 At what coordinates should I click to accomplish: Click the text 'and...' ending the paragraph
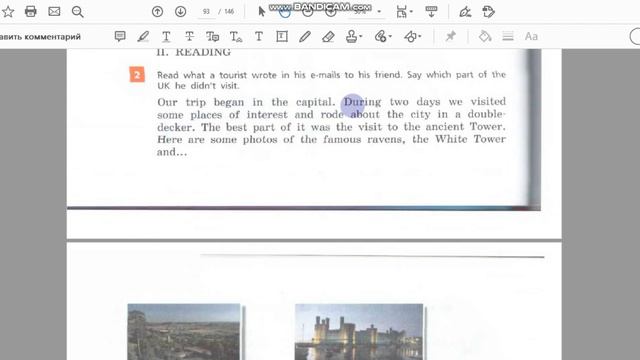click(x=172, y=152)
